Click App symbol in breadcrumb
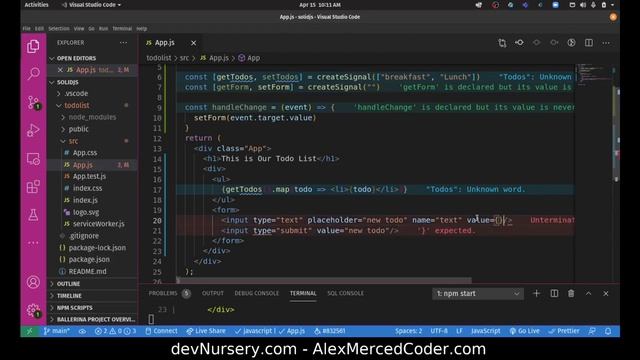Image resolution: width=640 pixels, height=360 pixels. [249, 58]
